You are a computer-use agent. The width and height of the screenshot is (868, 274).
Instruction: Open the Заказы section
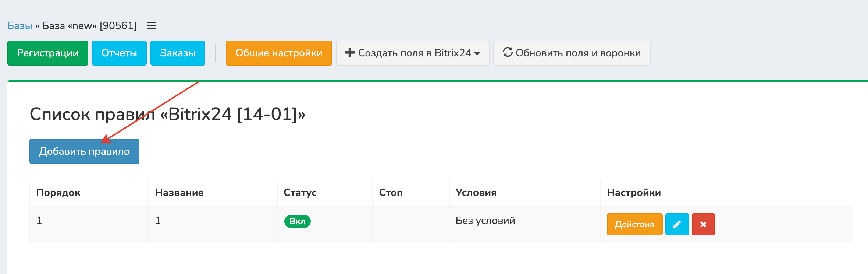point(178,53)
